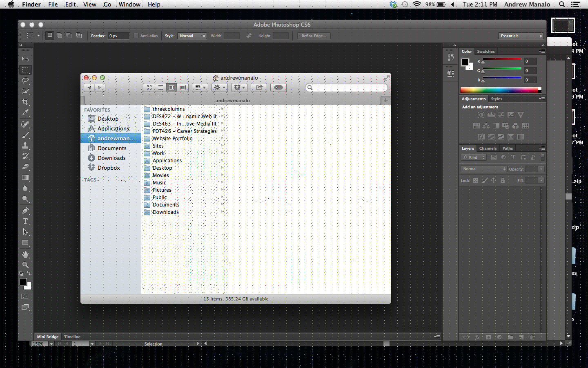Select the Rectangular Marquee tool in toolbox
The height and width of the screenshot is (368, 588).
[x=25, y=70]
